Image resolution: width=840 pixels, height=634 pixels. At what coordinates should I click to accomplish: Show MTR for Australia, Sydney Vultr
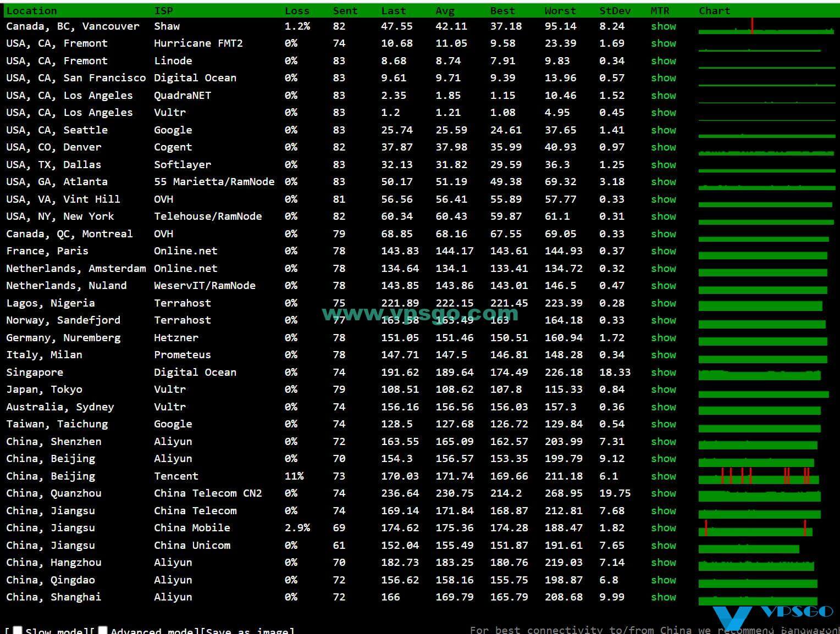664,407
